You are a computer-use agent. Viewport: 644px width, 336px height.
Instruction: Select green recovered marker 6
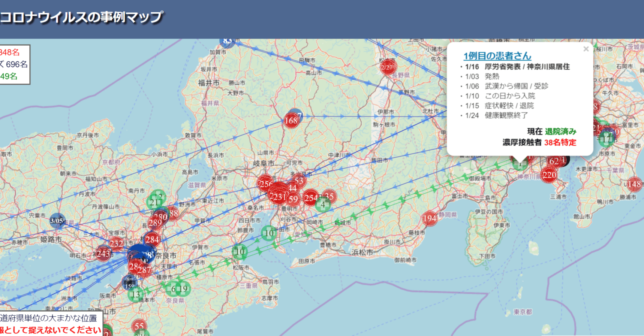(173, 289)
